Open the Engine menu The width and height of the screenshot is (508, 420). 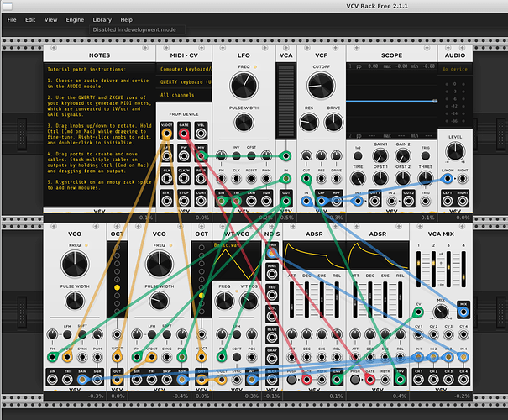[x=75, y=20]
